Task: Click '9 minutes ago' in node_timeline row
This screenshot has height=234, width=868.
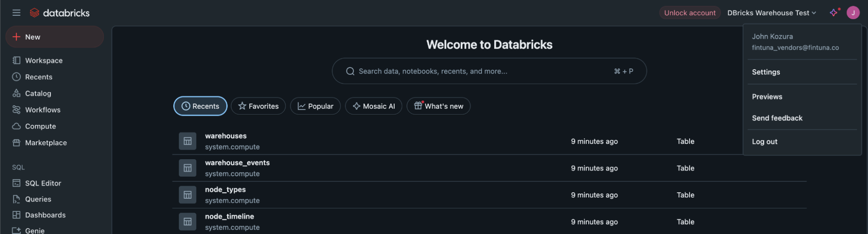Action: (x=594, y=222)
